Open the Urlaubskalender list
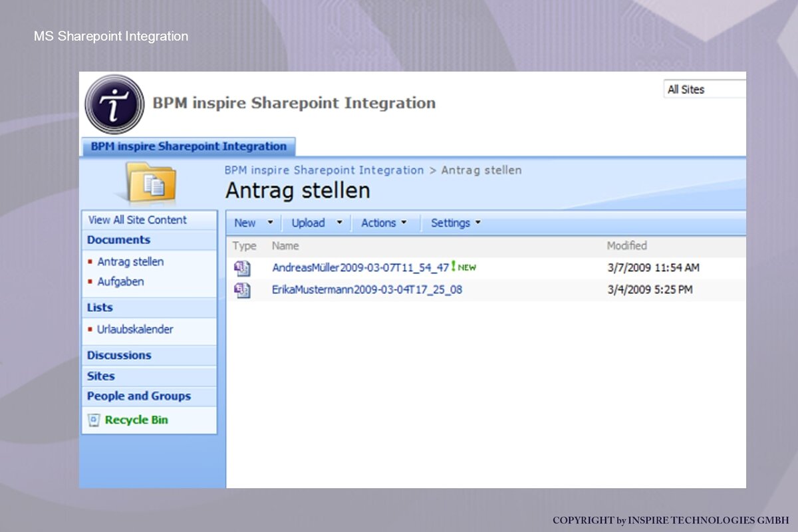798x532 pixels. point(135,329)
